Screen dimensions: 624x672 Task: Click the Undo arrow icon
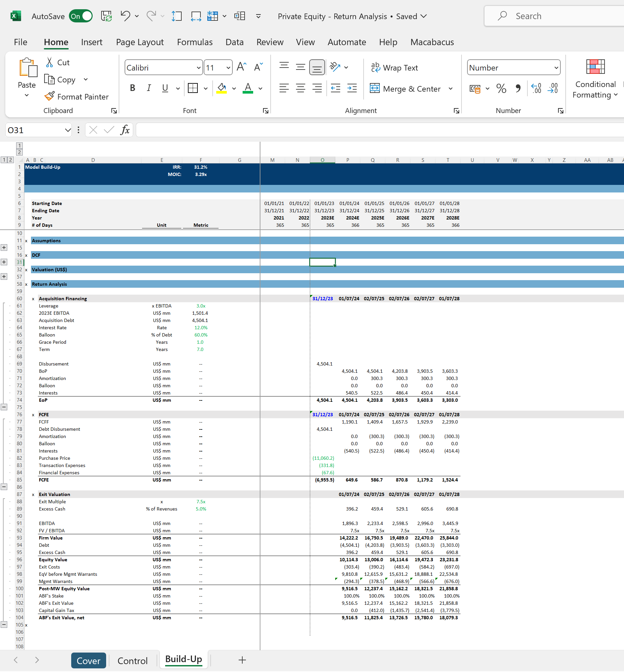tap(125, 16)
